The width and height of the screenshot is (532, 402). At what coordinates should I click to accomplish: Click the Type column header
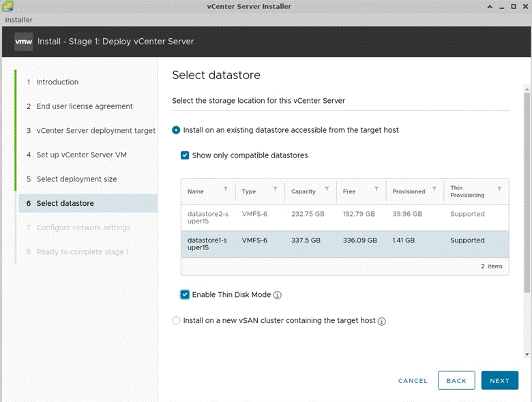click(249, 191)
